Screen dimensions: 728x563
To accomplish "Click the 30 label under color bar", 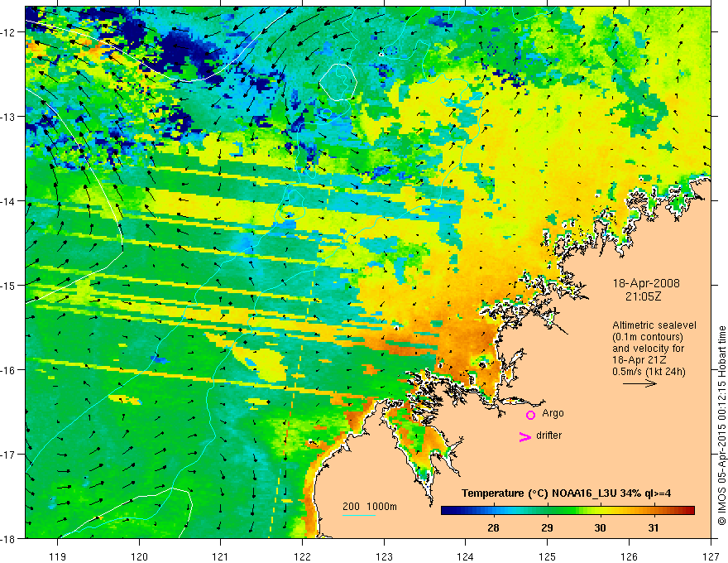I will point(601,527).
